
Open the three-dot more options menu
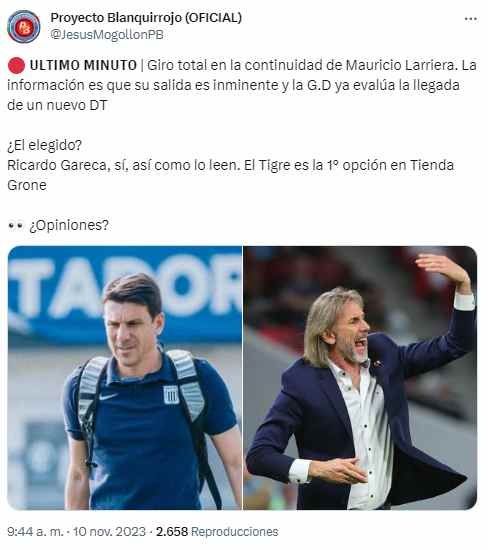[x=470, y=19]
